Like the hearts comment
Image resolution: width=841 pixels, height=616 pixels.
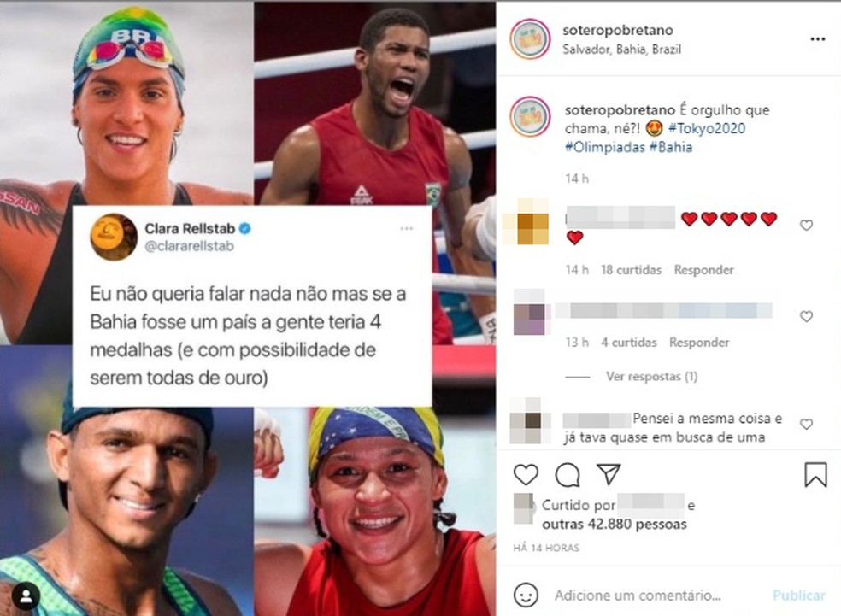pos(806,226)
